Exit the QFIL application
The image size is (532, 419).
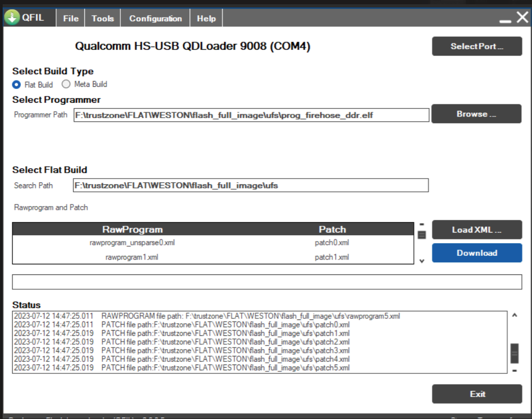tap(477, 394)
